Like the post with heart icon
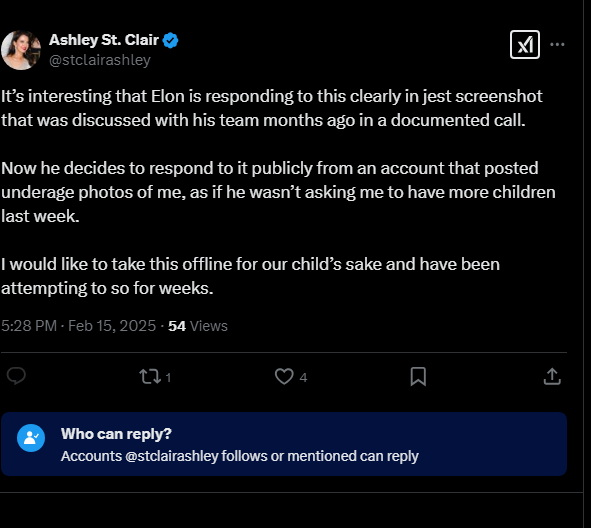 click(x=284, y=376)
